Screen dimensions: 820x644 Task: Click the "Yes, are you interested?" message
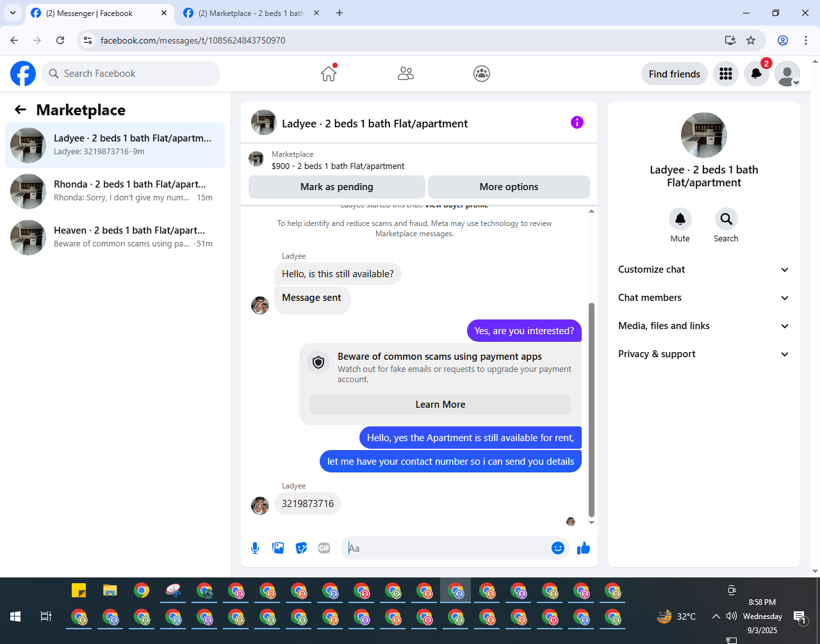524,331
